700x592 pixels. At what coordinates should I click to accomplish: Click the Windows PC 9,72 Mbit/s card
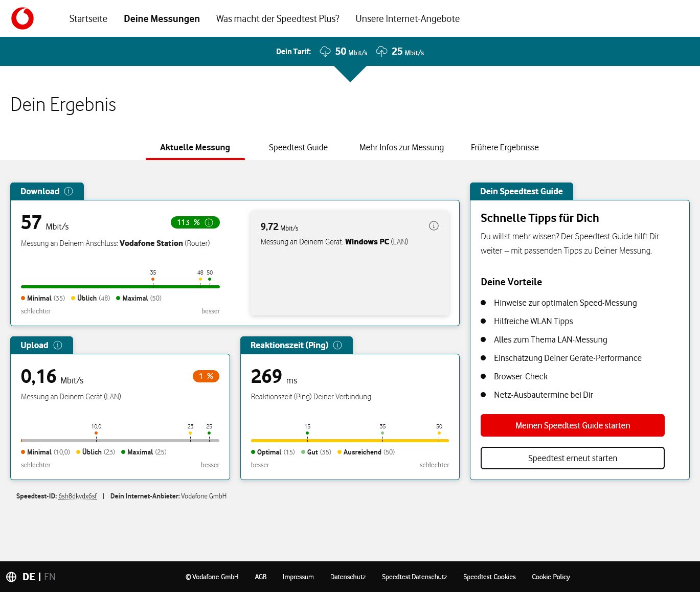[350, 263]
